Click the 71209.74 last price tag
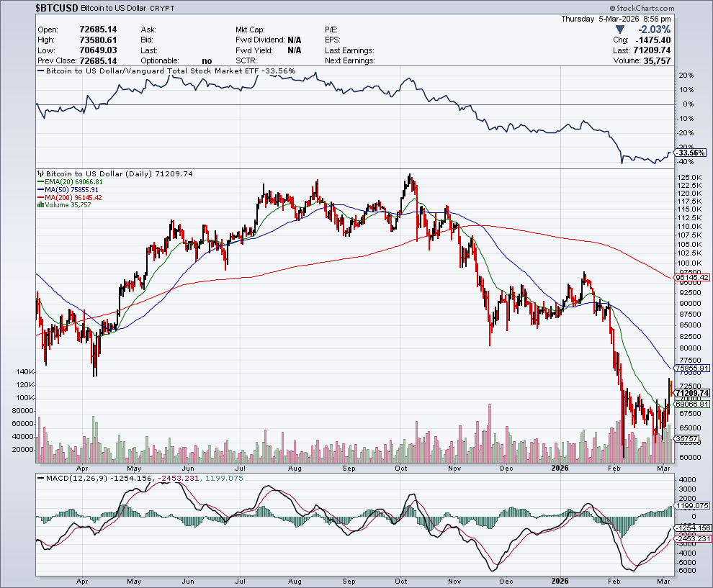The image size is (713, 588). coord(693,393)
